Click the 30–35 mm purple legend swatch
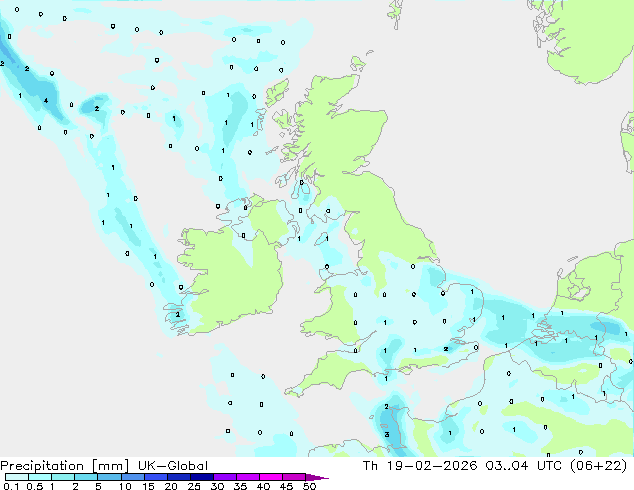 [x=225, y=477]
